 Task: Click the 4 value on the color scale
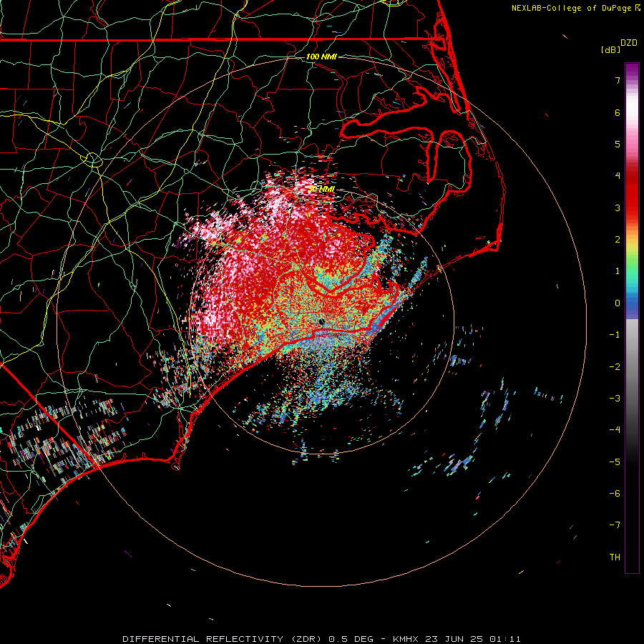[x=618, y=176]
